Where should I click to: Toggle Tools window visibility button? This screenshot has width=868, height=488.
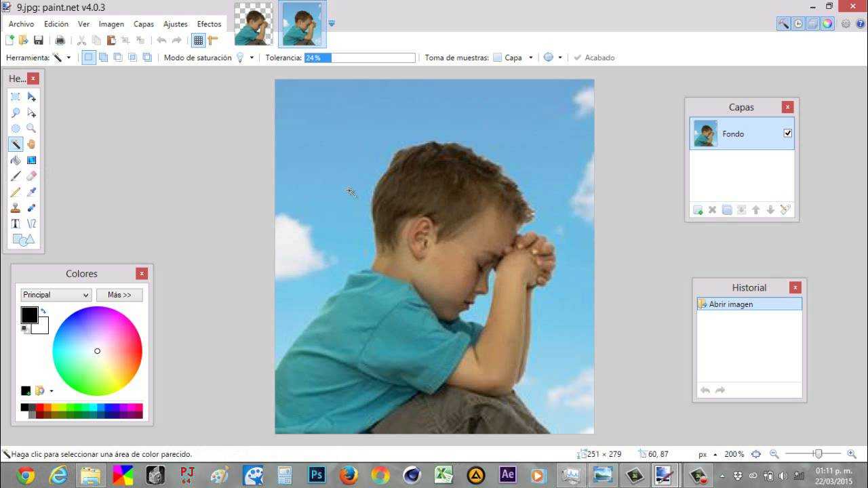[x=783, y=24]
